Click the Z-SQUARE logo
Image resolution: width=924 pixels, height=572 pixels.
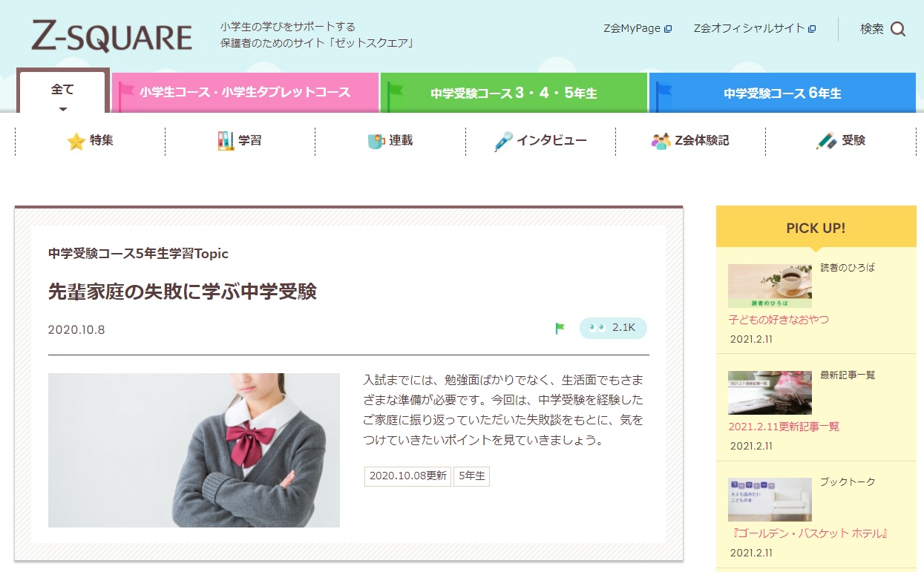pyautogui.click(x=111, y=36)
